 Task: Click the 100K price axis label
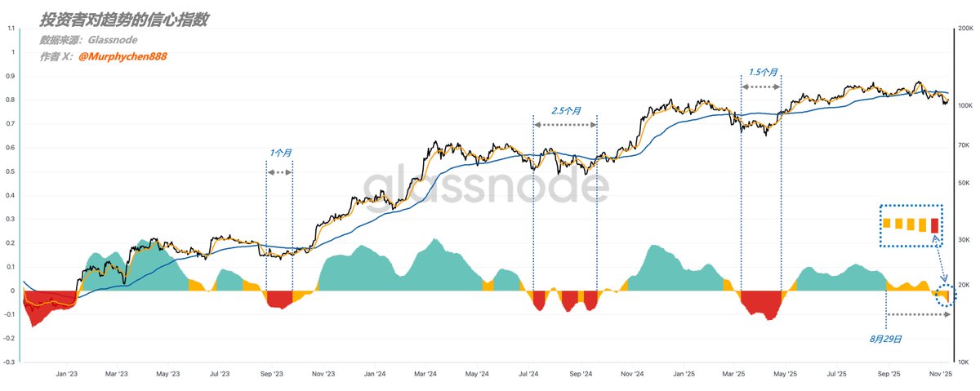964,106
